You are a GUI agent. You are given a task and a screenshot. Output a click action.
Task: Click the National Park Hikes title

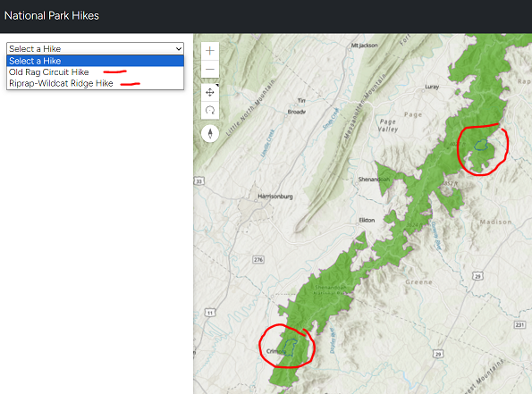coord(52,15)
